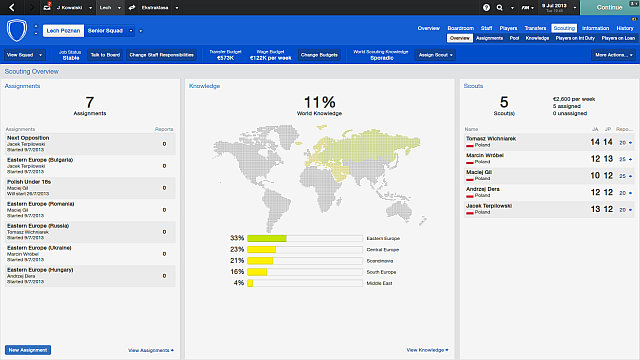The height and width of the screenshot is (360, 640).
Task: Click the New Assignment button
Action: 28,350
